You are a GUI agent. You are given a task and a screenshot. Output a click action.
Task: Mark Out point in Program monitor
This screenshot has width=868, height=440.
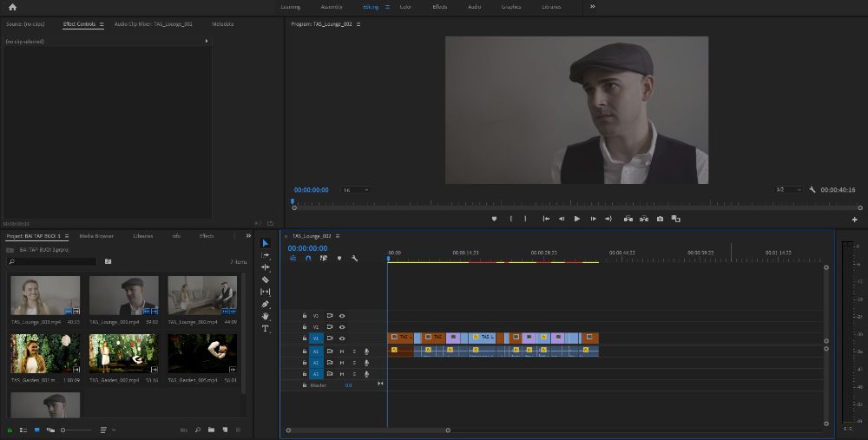525,219
